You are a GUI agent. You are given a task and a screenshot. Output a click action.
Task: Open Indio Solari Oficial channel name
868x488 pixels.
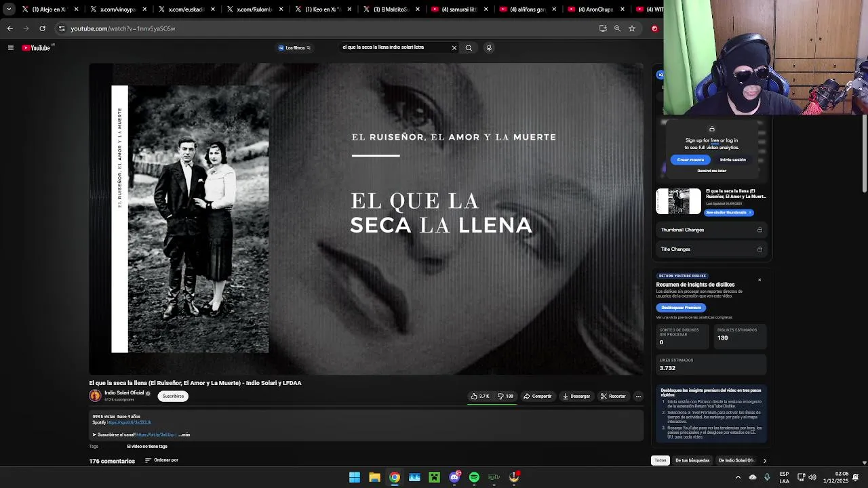(x=124, y=392)
